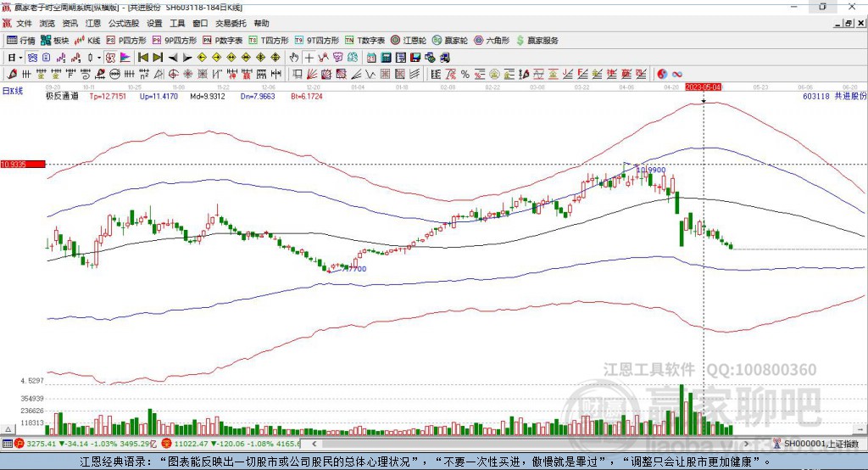Click the percent % tool icon
This screenshot has width=868, height=470.
[465, 75]
